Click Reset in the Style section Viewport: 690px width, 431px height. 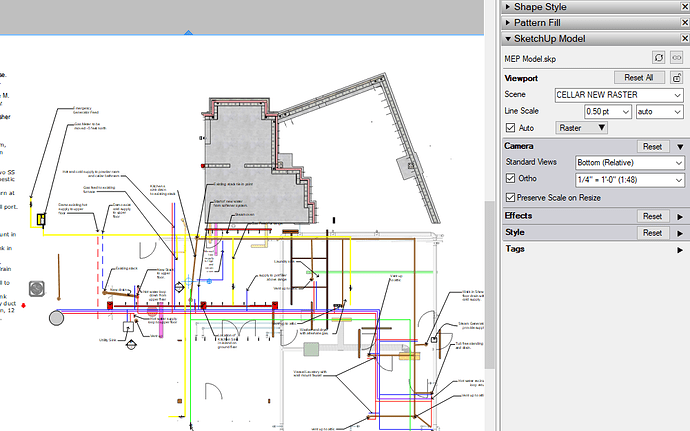653,233
